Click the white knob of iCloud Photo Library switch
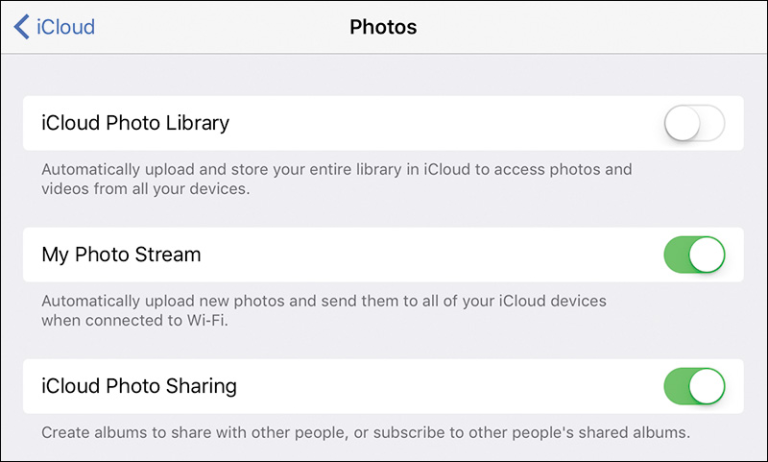 pos(681,124)
